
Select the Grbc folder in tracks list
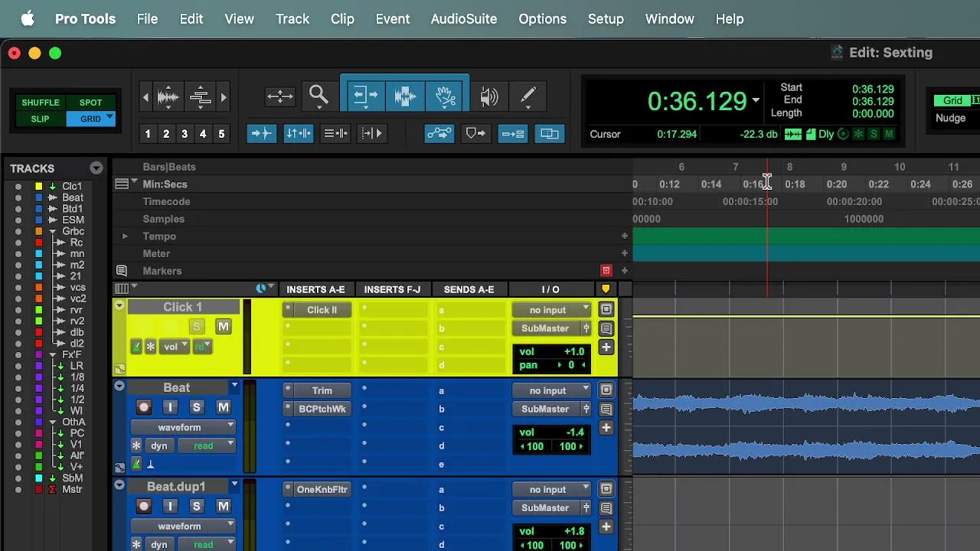tap(73, 231)
